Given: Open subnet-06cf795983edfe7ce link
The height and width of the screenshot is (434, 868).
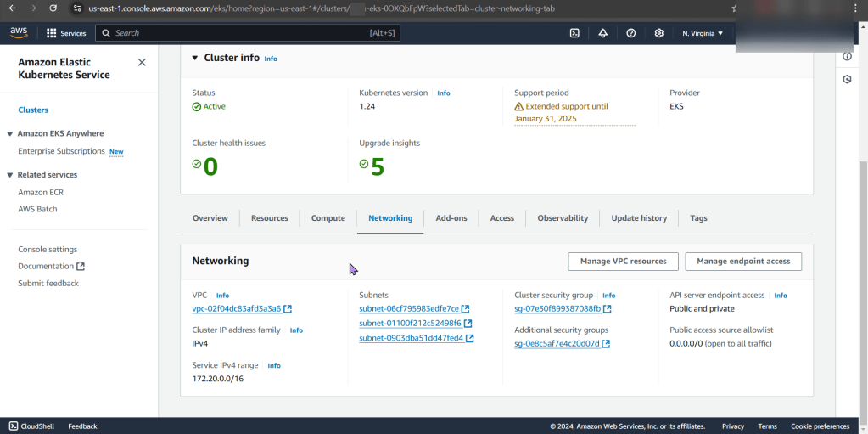Looking at the screenshot, I should click(x=408, y=309).
